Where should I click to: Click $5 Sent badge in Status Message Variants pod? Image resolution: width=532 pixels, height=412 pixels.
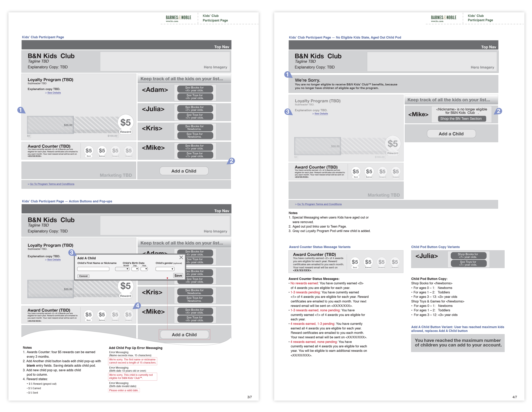tap(355, 263)
